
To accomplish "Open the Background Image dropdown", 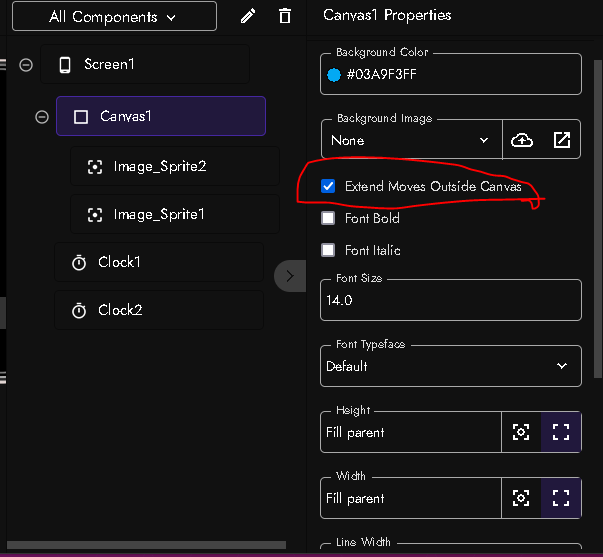I will coord(410,141).
